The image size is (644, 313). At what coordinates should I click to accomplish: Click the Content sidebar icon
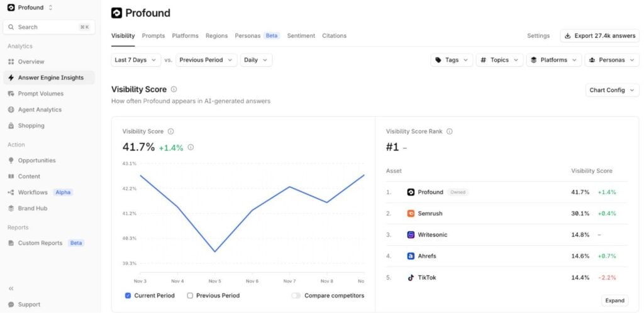pyautogui.click(x=11, y=177)
